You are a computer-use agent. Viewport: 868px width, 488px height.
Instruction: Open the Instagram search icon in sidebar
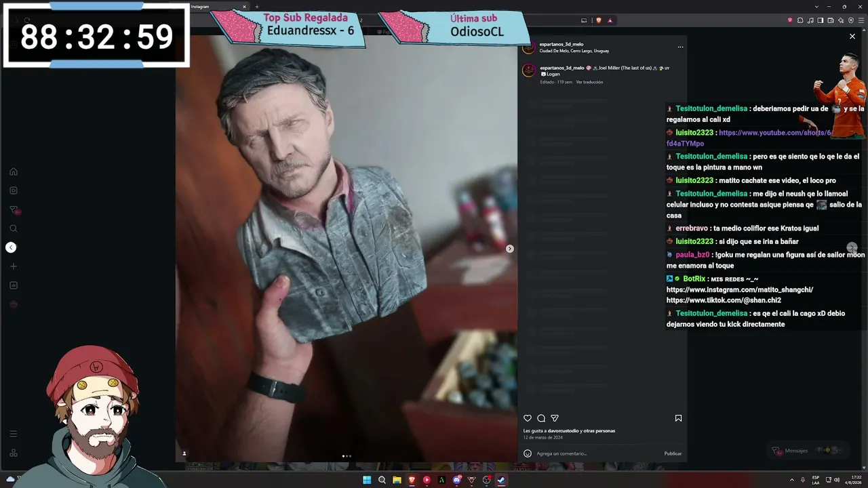coord(14,228)
